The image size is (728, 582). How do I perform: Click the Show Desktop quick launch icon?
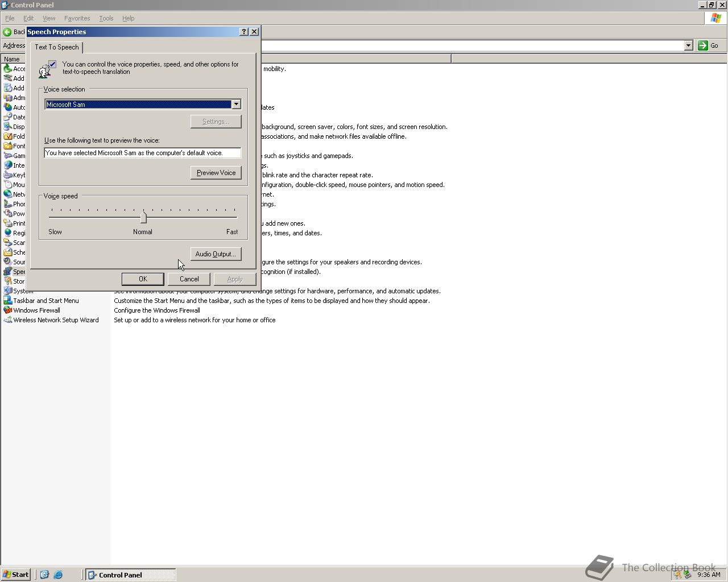click(44, 575)
